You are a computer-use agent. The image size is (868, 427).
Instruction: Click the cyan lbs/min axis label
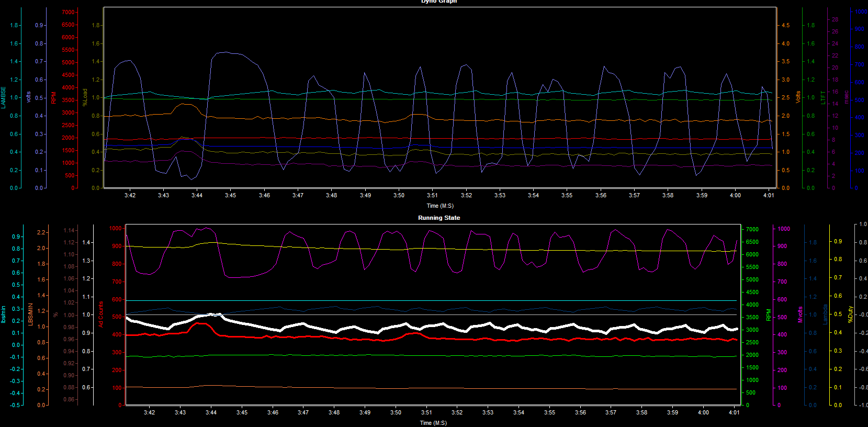[3, 314]
